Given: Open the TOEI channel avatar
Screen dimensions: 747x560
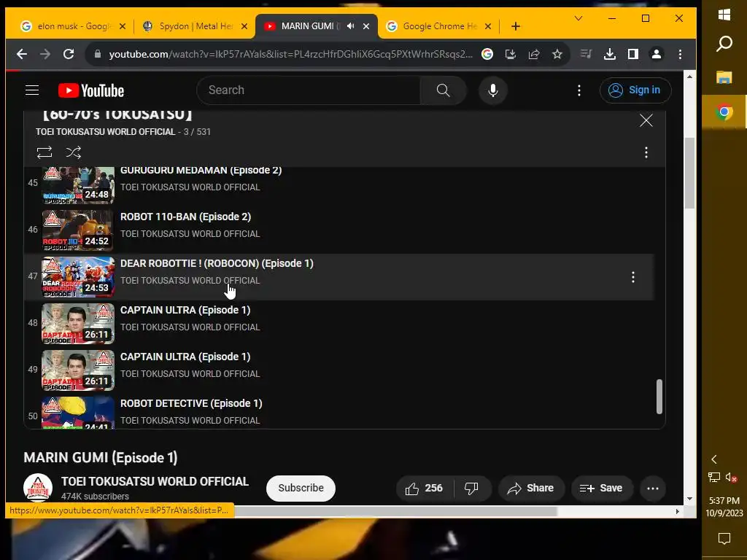Looking at the screenshot, I should (38, 488).
